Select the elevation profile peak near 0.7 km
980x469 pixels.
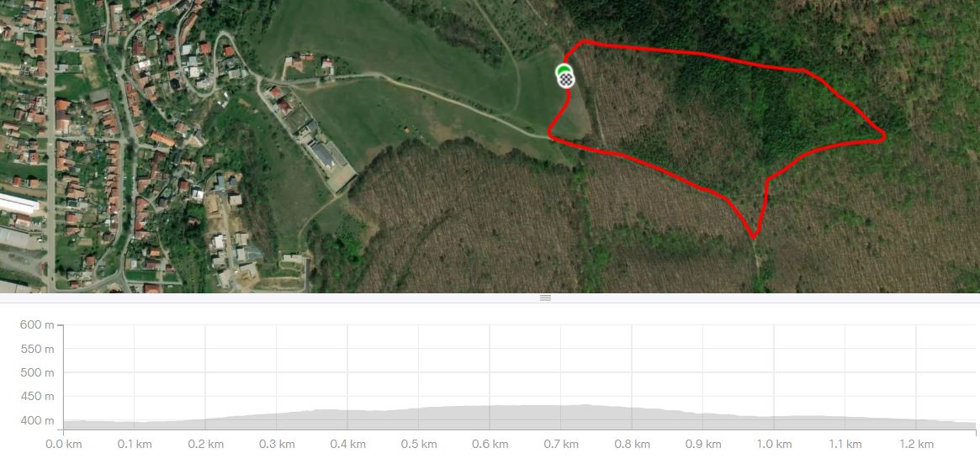point(584,406)
